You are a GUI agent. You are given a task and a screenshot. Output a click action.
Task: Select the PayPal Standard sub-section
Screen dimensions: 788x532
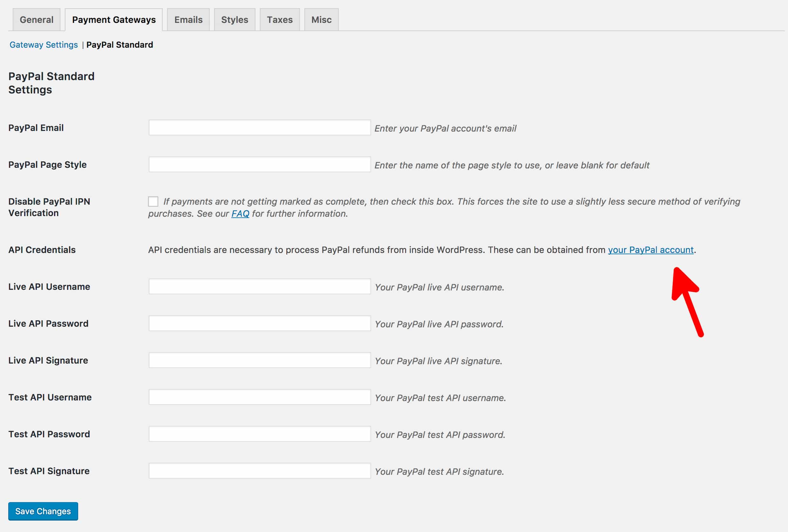coord(120,45)
